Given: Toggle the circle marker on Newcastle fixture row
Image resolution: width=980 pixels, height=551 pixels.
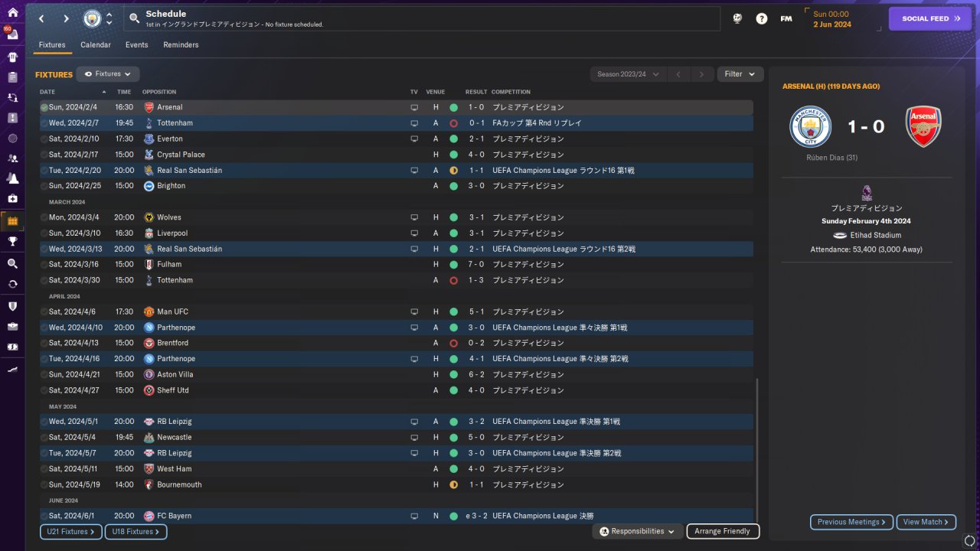Looking at the screenshot, I should [44, 437].
